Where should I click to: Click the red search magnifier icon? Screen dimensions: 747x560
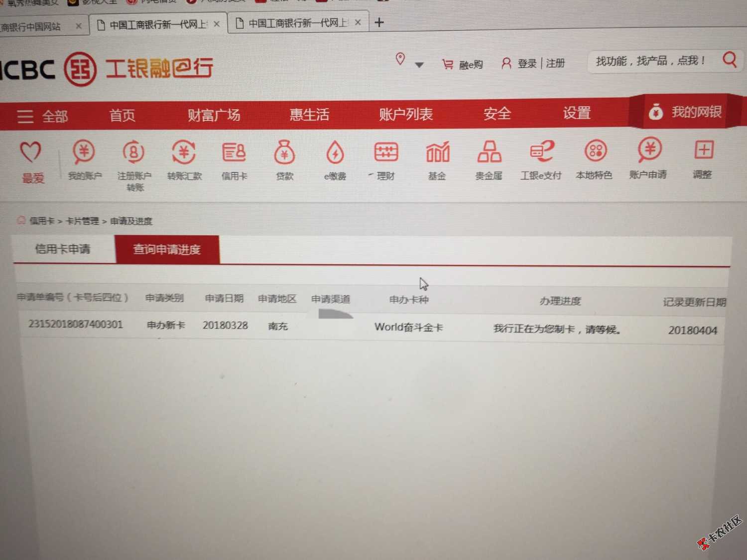(x=730, y=60)
